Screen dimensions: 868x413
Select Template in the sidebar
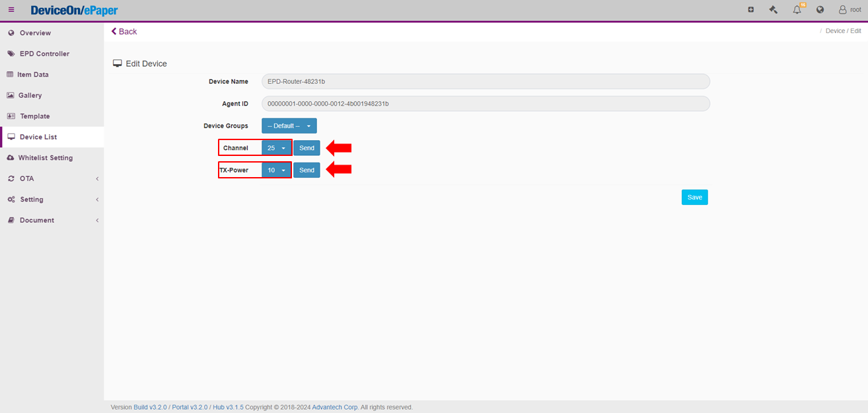pyautogui.click(x=34, y=116)
